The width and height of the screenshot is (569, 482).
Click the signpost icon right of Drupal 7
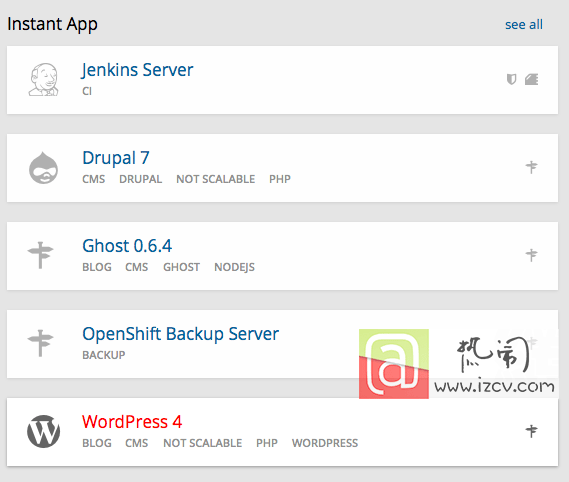click(532, 167)
